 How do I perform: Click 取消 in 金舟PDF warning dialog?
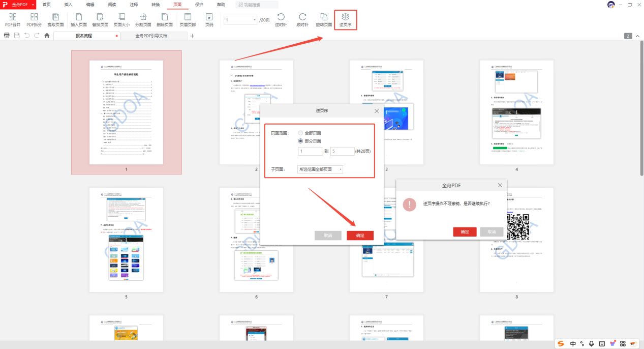click(x=492, y=231)
